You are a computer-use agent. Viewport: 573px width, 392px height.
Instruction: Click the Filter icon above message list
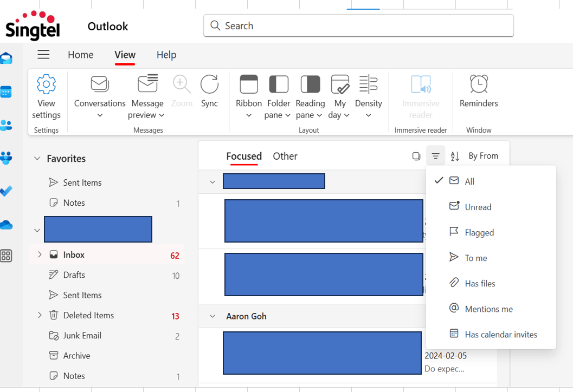click(x=435, y=156)
